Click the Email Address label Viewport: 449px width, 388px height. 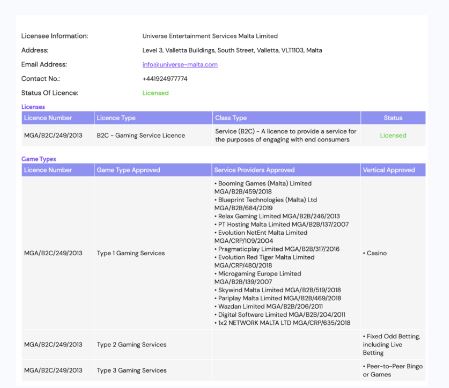click(x=44, y=65)
